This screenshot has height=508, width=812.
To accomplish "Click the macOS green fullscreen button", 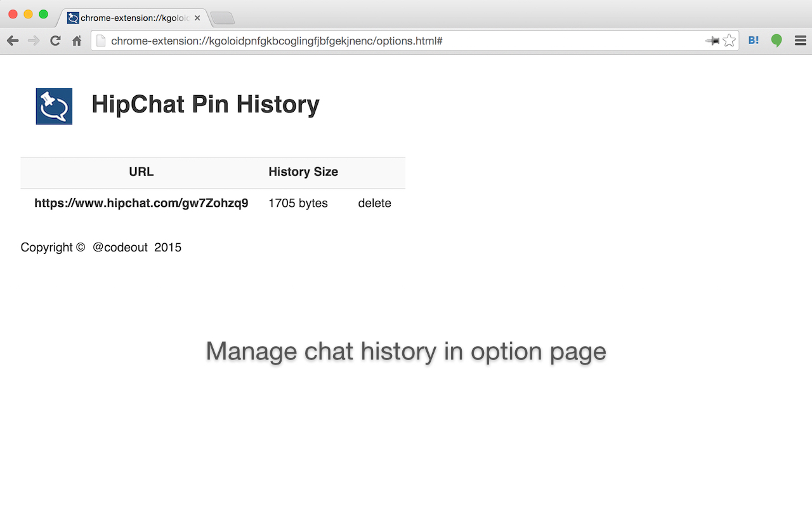I will [43, 14].
